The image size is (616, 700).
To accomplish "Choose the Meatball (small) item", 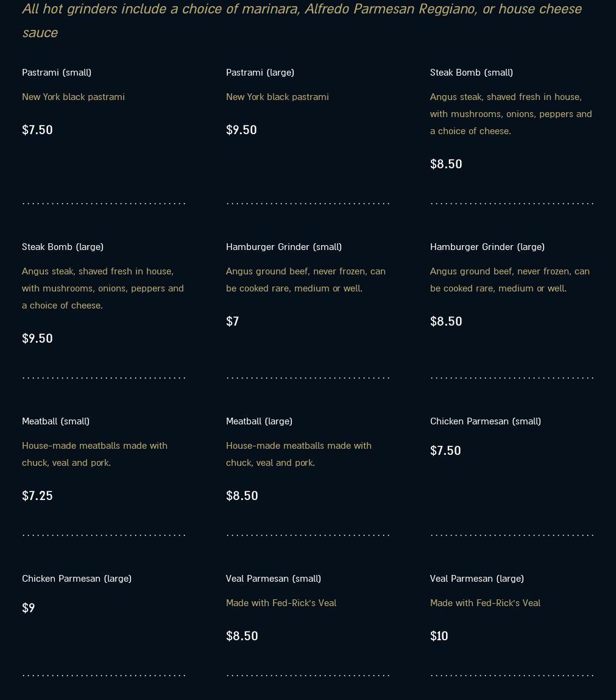I will coord(56,421).
